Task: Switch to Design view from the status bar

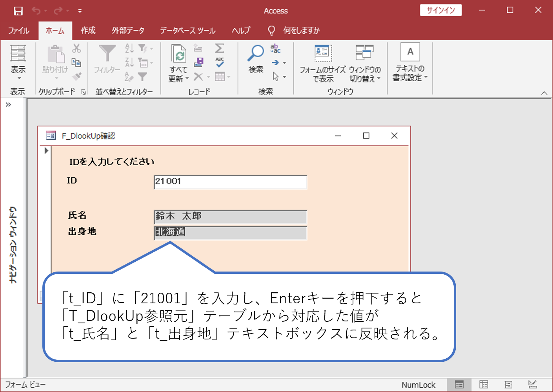Action: [x=533, y=385]
